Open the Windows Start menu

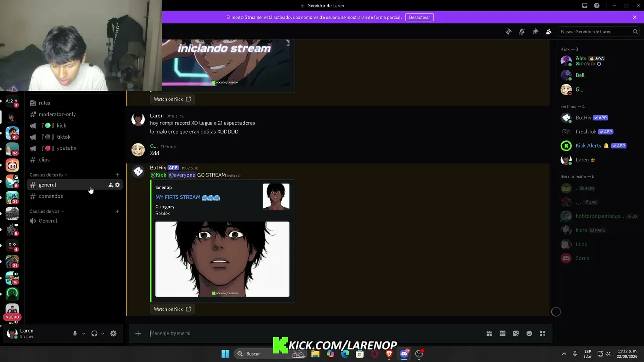pos(225,354)
